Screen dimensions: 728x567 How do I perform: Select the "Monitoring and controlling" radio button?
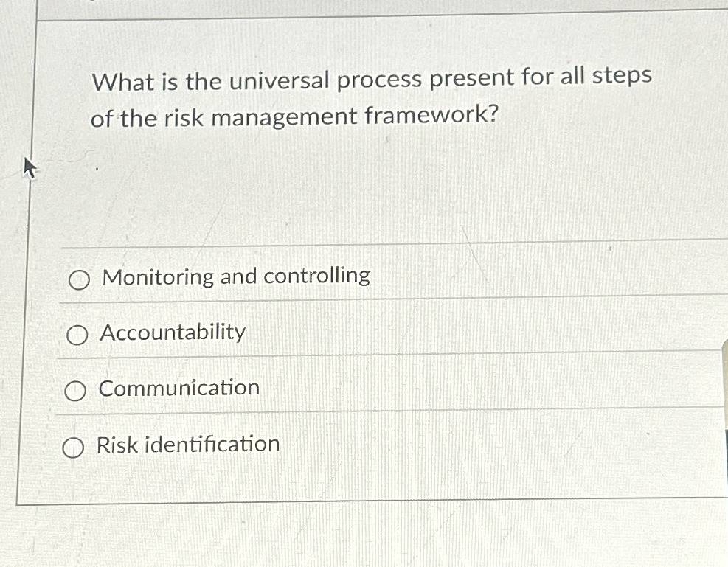coord(79,280)
